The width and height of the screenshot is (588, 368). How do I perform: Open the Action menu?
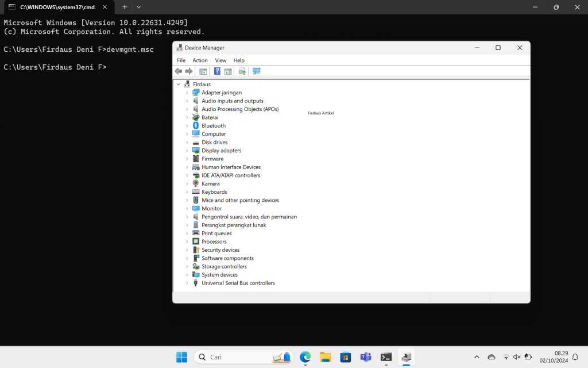coord(200,60)
